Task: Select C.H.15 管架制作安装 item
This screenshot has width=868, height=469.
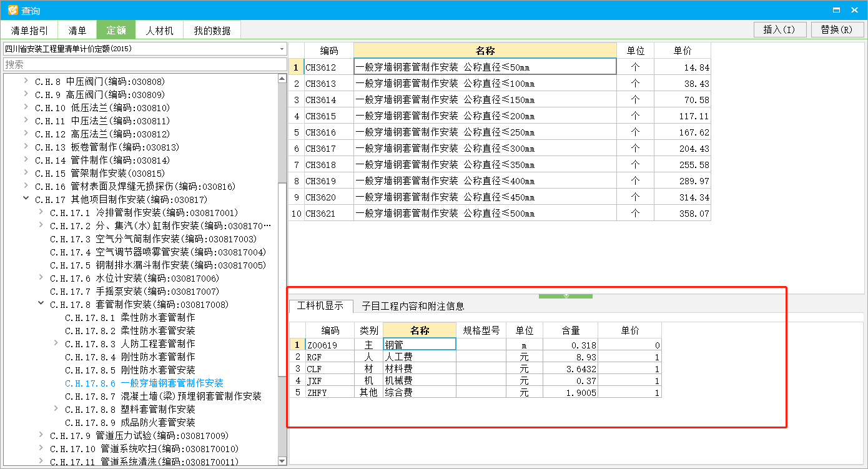Action: 99,173
